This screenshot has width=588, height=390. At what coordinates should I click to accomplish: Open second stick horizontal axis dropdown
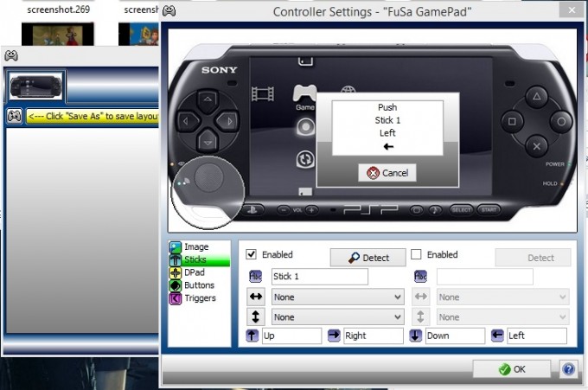click(503, 297)
